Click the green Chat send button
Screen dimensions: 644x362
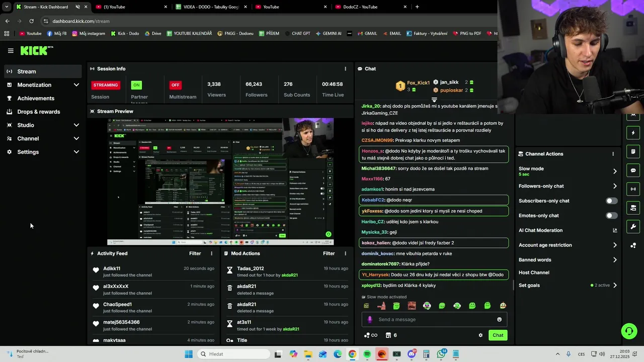498,335
